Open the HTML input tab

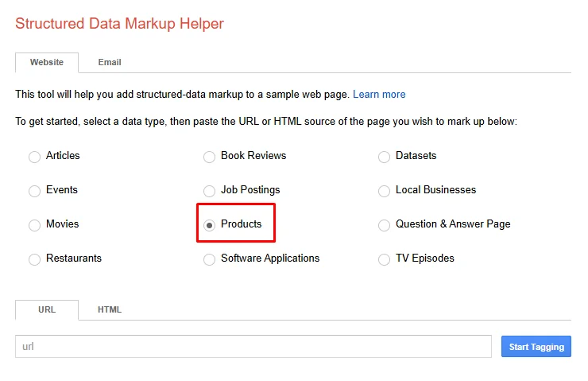(x=110, y=309)
